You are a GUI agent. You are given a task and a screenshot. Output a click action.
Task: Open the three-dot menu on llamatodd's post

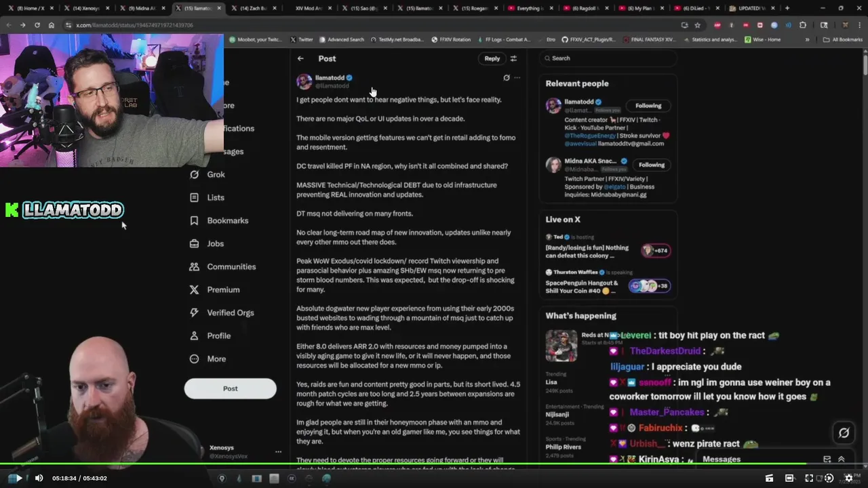pos(517,78)
